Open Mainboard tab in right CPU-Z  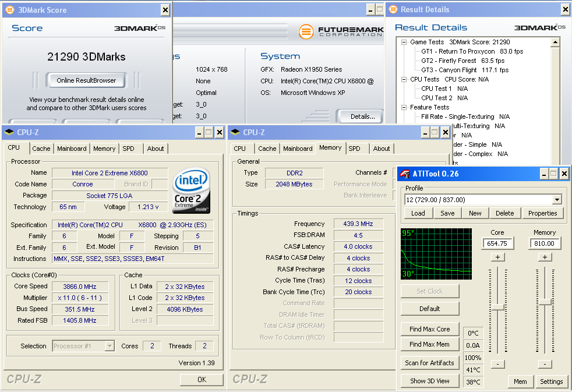[x=298, y=149]
